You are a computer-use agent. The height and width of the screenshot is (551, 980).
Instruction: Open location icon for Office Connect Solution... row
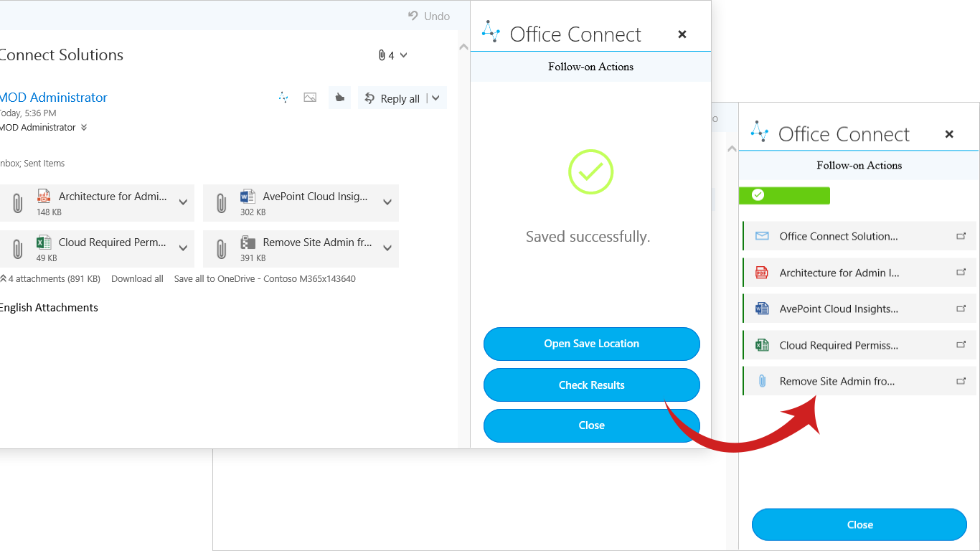[x=961, y=236]
